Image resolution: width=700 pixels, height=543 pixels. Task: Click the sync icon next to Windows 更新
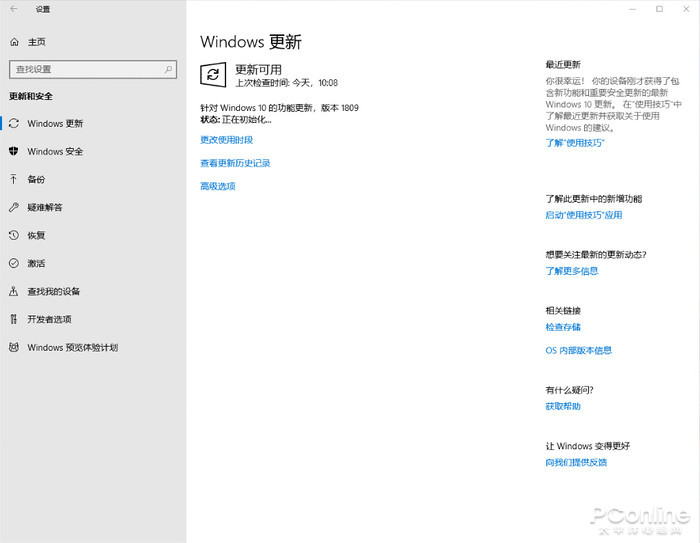click(x=14, y=123)
